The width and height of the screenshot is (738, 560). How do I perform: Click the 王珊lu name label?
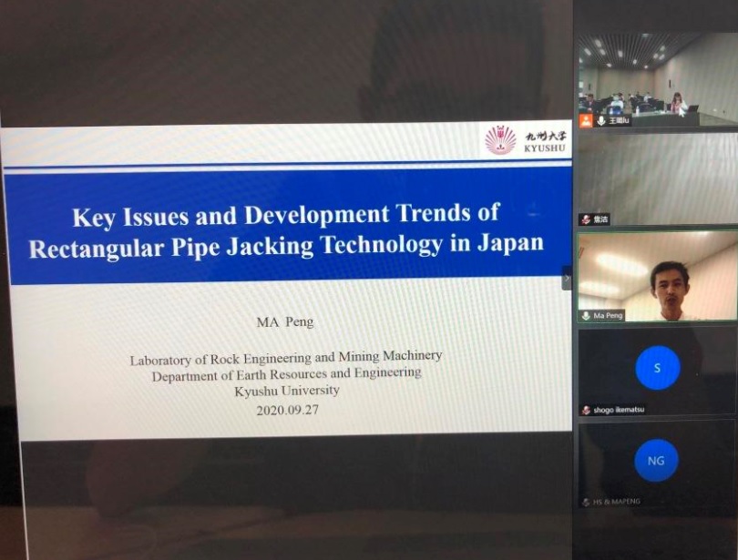619,120
